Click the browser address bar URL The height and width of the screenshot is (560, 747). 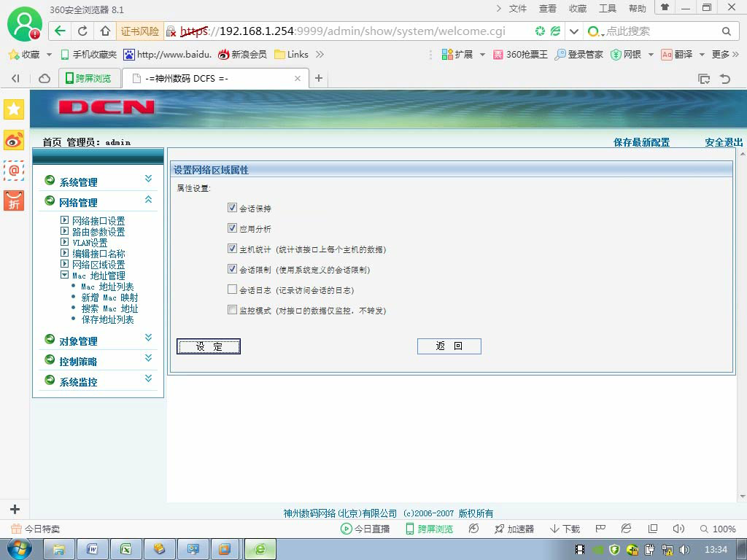click(x=343, y=31)
